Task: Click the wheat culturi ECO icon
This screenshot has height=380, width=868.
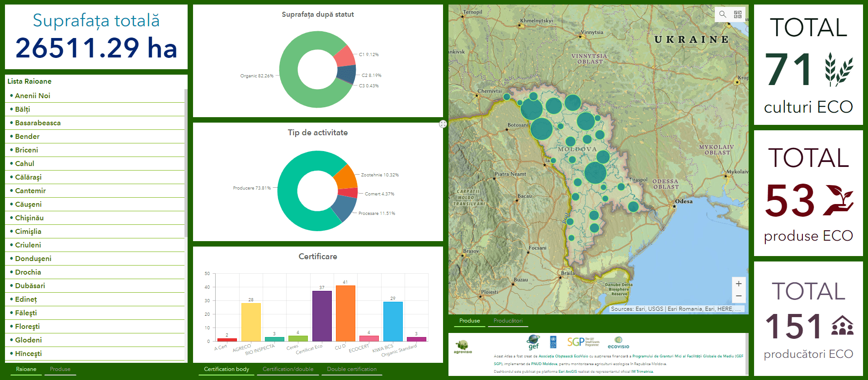Action: (x=839, y=69)
